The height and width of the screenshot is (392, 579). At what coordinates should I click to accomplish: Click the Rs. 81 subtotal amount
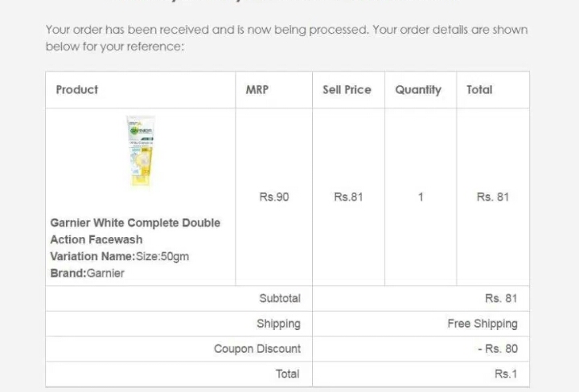[501, 298]
